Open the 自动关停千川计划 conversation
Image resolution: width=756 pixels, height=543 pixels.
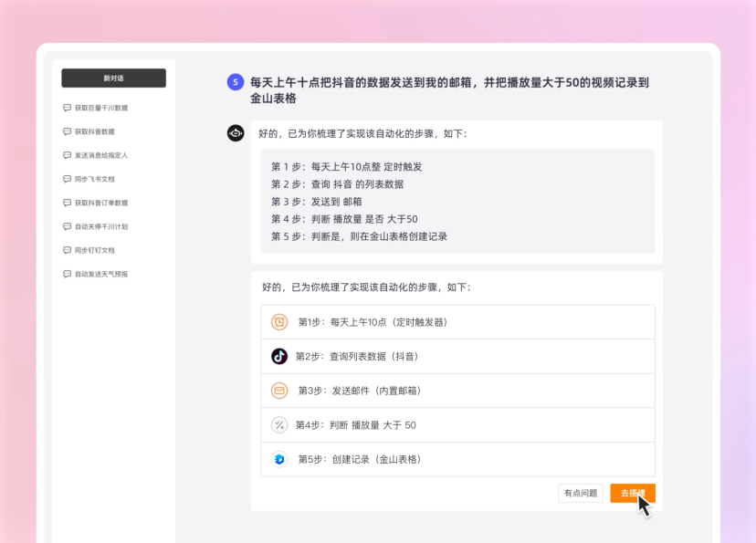100,226
